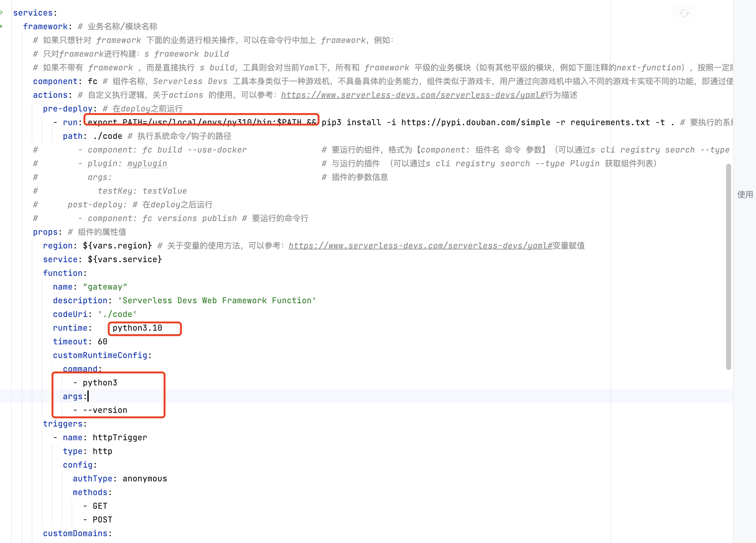Click the "使用" label in right panel
Image resolution: width=756 pixels, height=543 pixels.
[745, 195]
